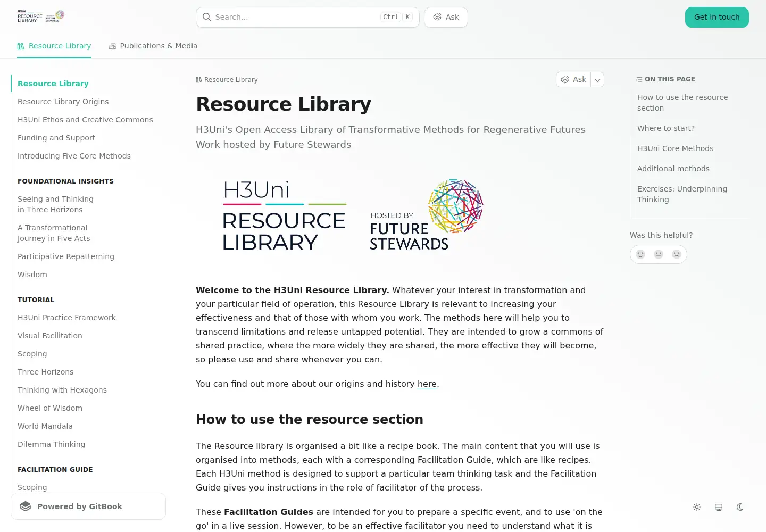766x532 pixels.
Task: Click the Get in touch button
Action: click(x=717, y=17)
